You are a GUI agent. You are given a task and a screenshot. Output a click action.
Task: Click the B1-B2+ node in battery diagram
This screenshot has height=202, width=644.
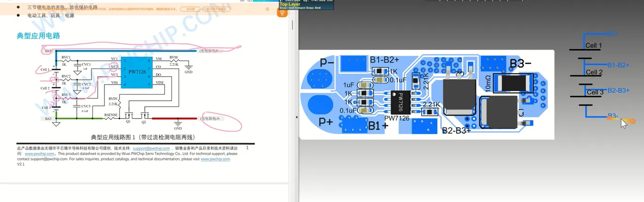tap(618, 65)
